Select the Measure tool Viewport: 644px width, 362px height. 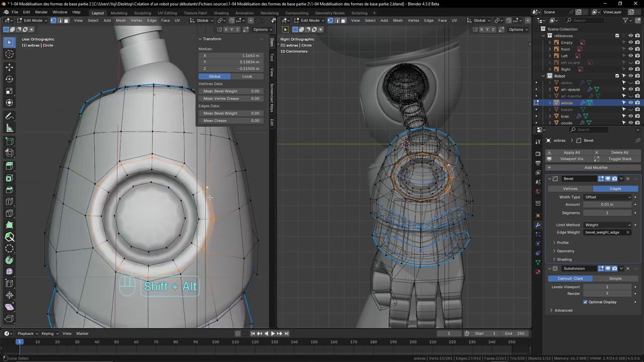9,127
